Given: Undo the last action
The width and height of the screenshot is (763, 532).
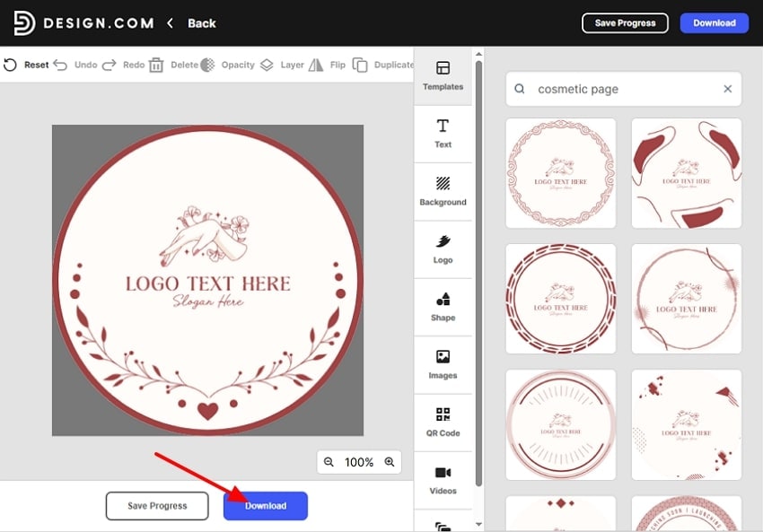Looking at the screenshot, I should (x=75, y=65).
